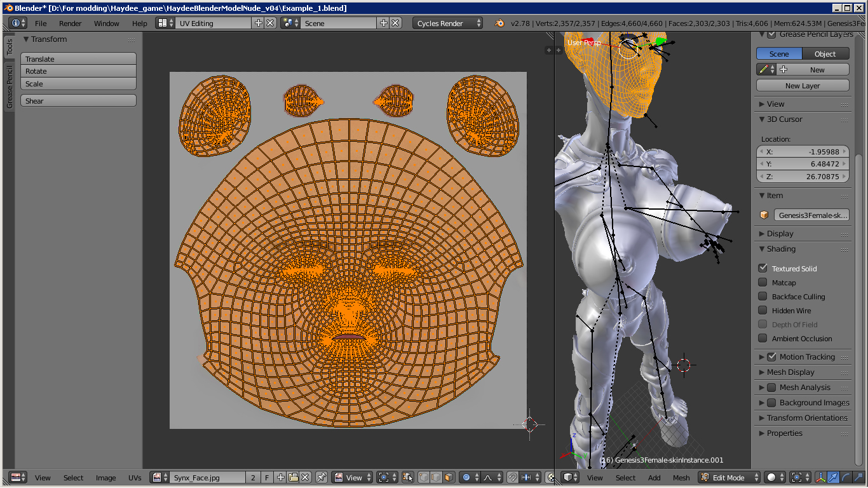The width and height of the screenshot is (868, 488).
Task: Unlink the Synx_Face.jpg image with X icon
Action: click(305, 477)
